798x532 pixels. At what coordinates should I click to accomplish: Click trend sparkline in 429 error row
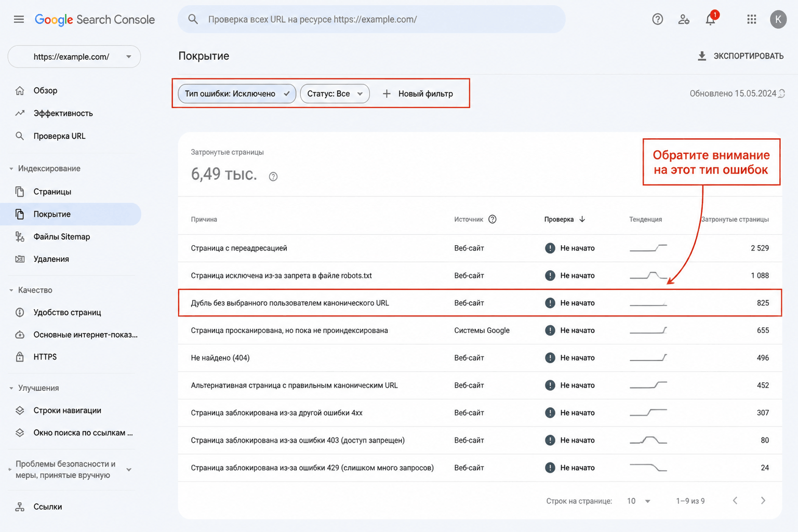(x=648, y=468)
